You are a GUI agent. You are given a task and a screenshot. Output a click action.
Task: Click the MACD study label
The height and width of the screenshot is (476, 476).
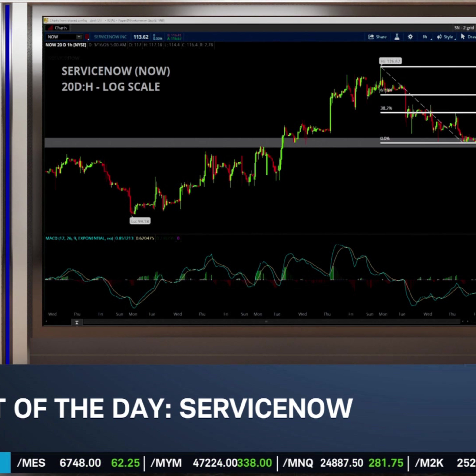click(79, 238)
